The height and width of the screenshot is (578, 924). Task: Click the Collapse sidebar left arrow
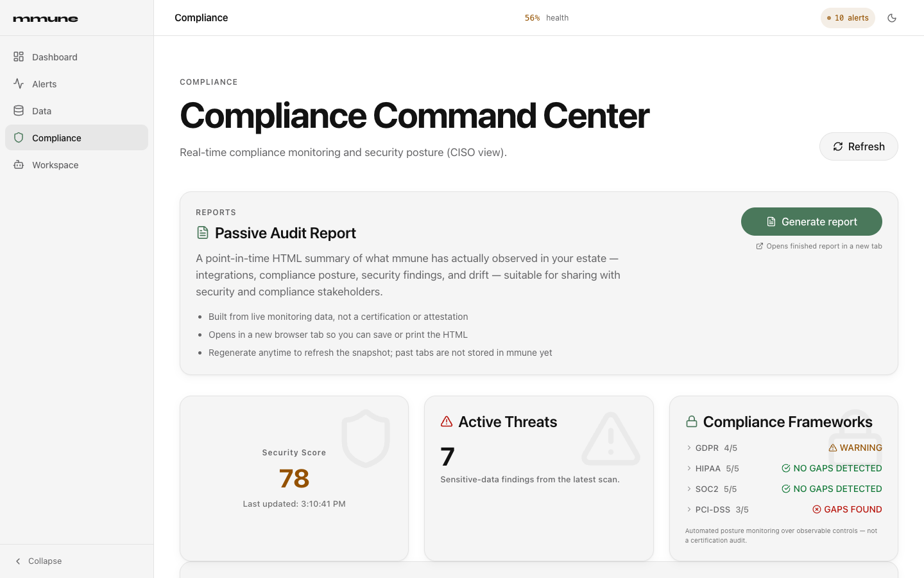(18, 561)
